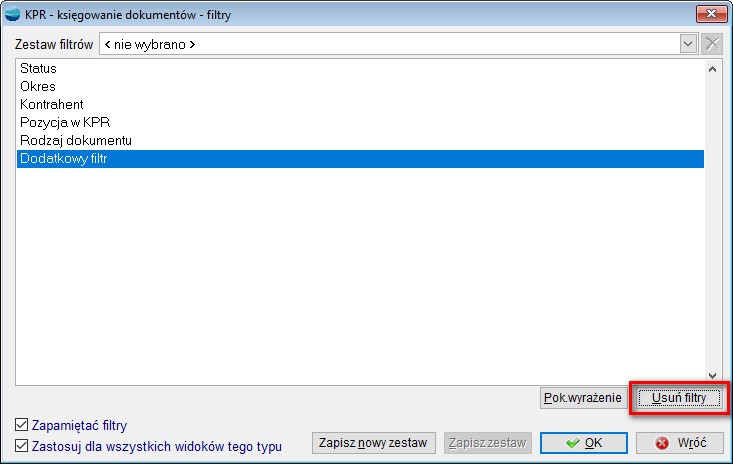Click the filter list scrollbar up arrow
This screenshot has width=733, height=464.
712,69
